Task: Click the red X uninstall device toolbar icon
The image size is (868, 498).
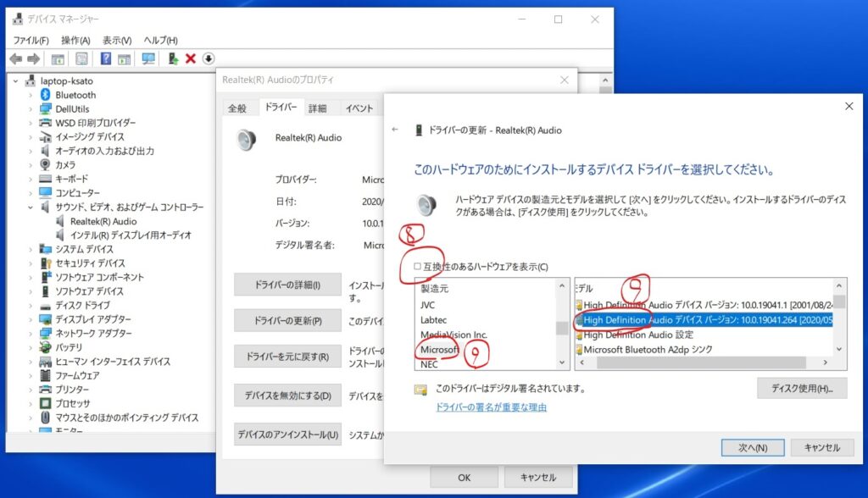Action: [x=191, y=58]
